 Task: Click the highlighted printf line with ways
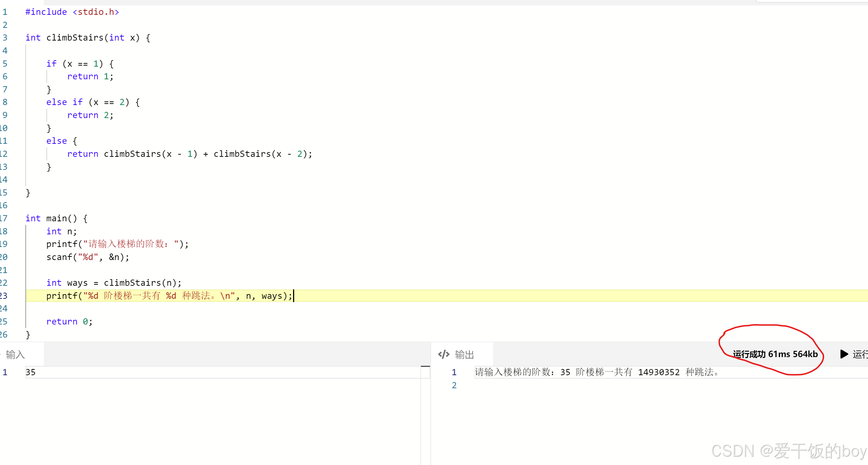(169, 296)
